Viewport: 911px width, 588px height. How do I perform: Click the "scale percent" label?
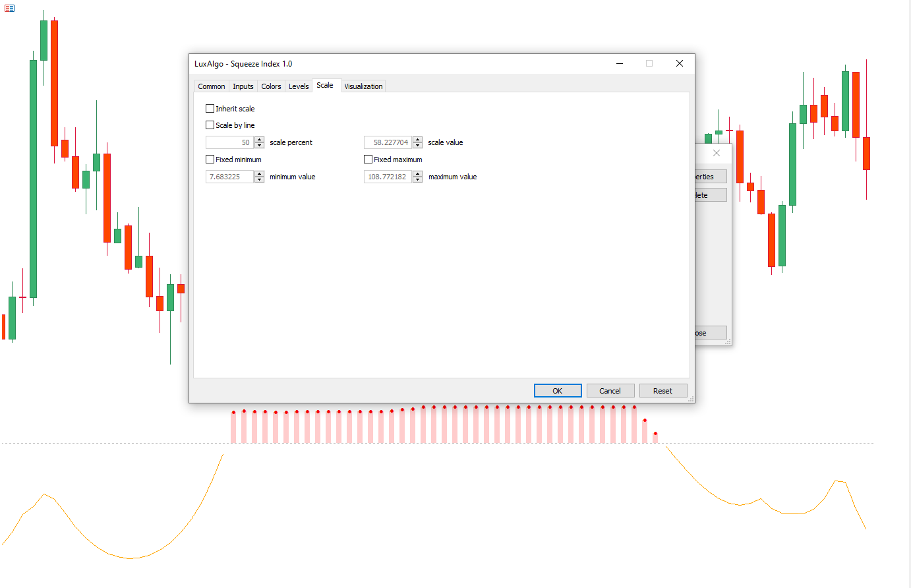(291, 142)
